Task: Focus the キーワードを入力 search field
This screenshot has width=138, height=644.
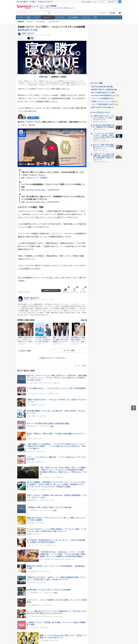Action: [x=32, y=13]
